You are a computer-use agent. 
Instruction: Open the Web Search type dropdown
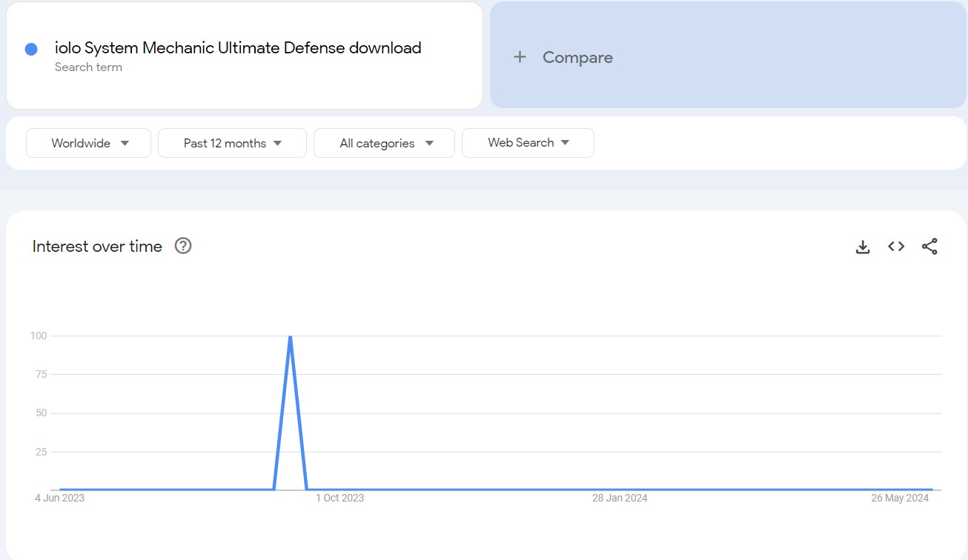point(528,143)
